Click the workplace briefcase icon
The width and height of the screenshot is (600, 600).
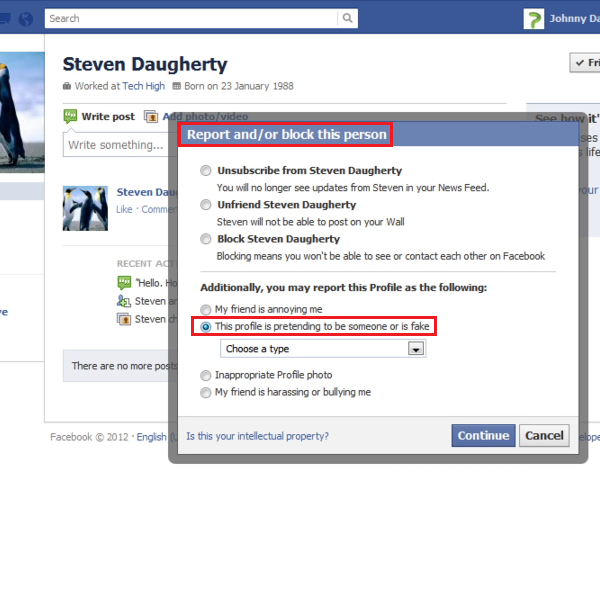(x=67, y=86)
